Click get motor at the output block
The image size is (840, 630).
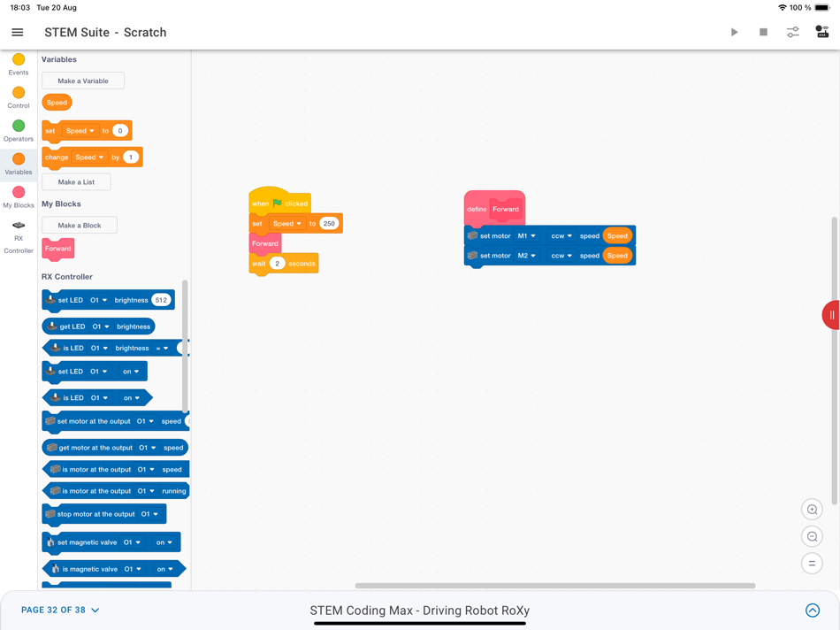115,448
